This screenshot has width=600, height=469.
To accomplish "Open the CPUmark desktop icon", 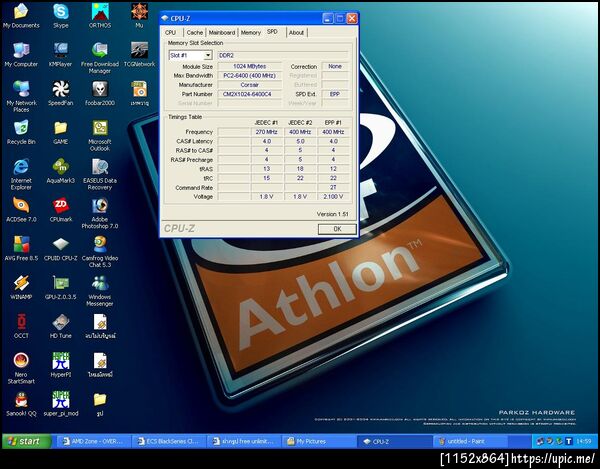I will click(x=60, y=210).
